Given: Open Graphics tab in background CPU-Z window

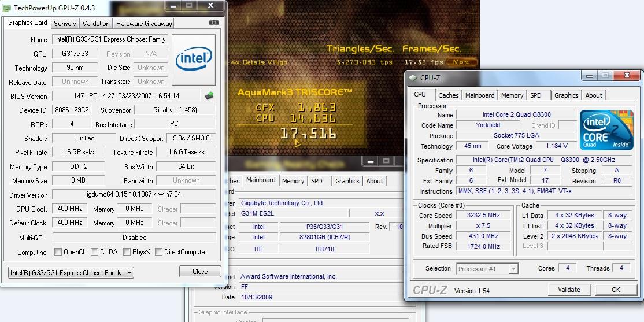Looking at the screenshot, I should coord(347,181).
